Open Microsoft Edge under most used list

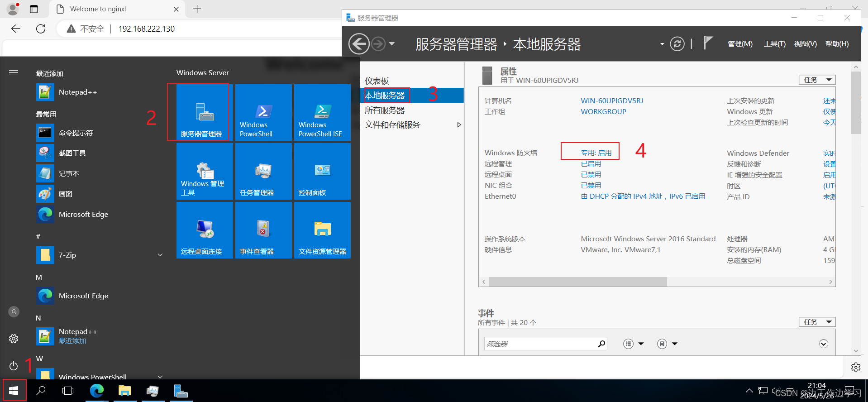pyautogui.click(x=100, y=215)
